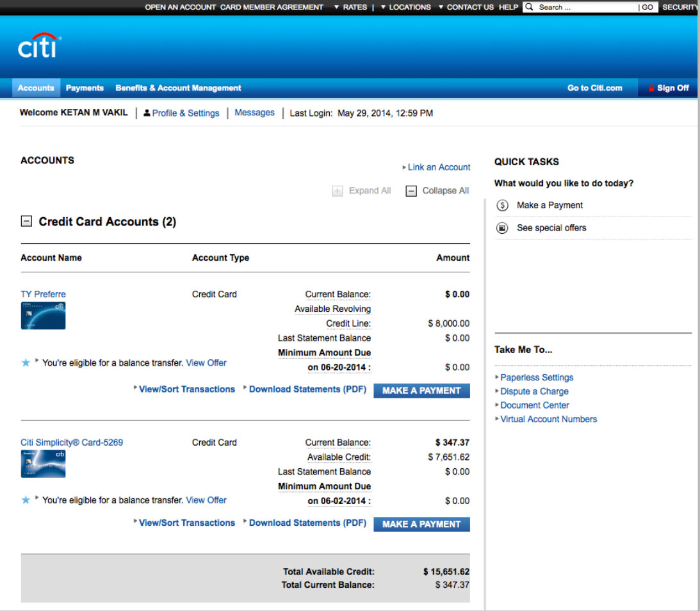Image resolution: width=700 pixels, height=611 pixels.
Task: Go to Citi.com
Action: pyautogui.click(x=594, y=88)
